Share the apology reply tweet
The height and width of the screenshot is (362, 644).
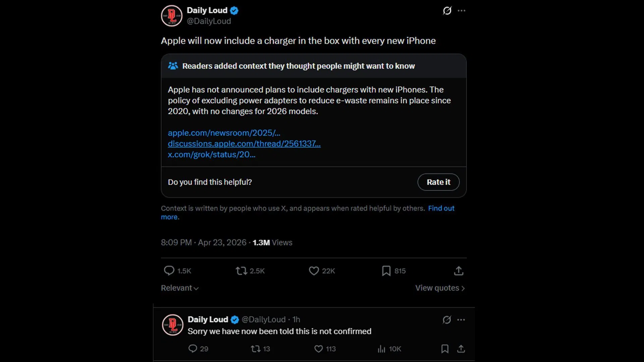tap(462, 349)
